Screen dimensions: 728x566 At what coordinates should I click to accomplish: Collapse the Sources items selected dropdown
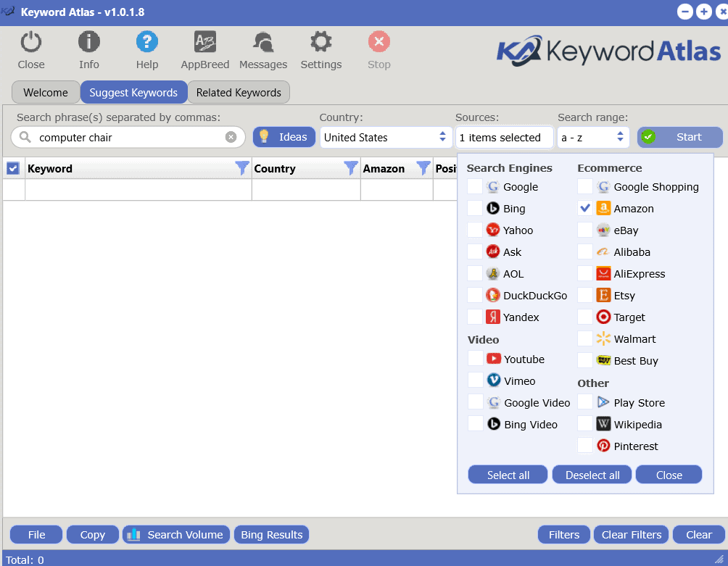[x=503, y=137]
